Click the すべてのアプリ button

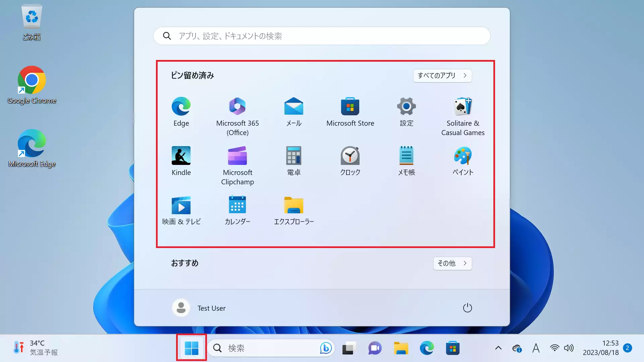pyautogui.click(x=442, y=75)
